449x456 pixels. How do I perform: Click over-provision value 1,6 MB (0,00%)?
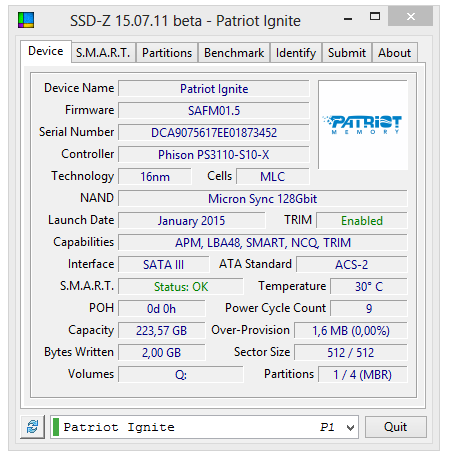point(351,331)
